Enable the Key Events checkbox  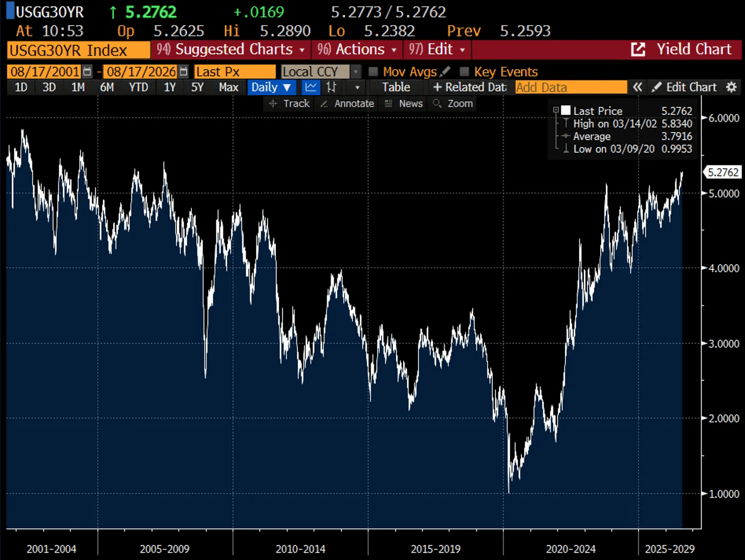(x=465, y=72)
